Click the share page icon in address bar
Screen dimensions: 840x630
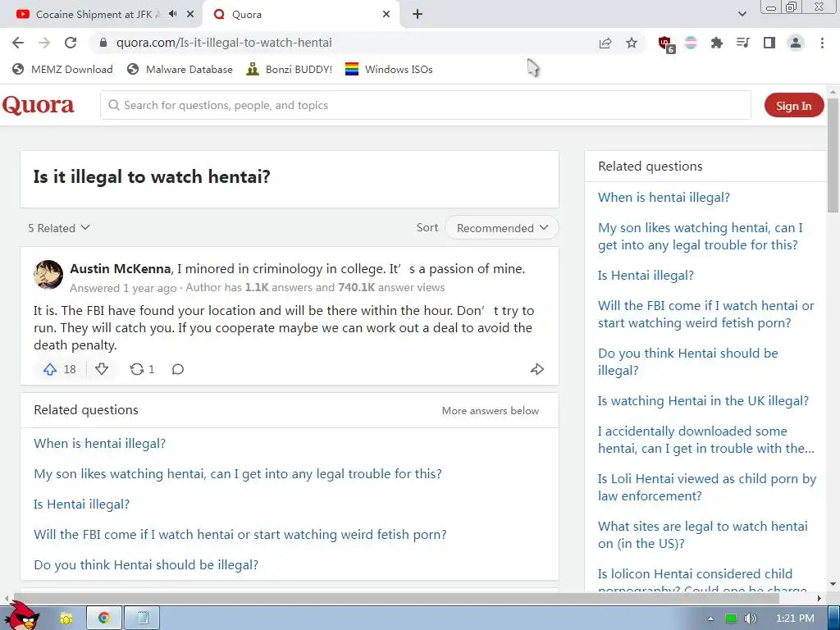click(605, 43)
